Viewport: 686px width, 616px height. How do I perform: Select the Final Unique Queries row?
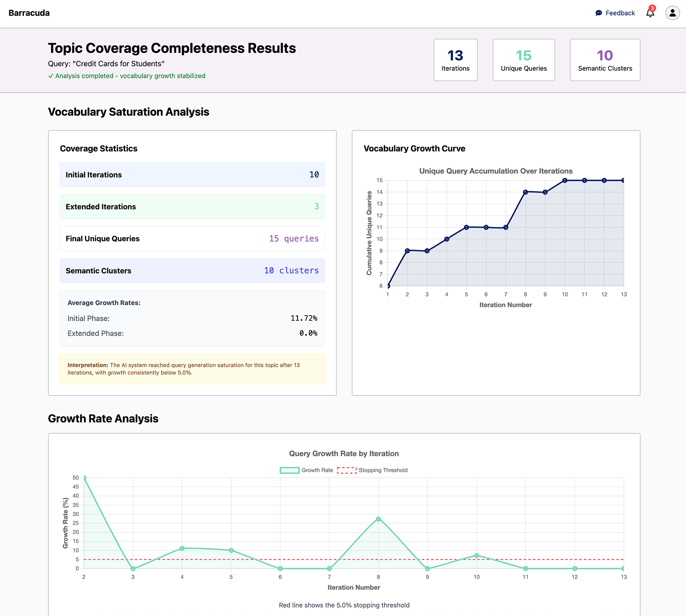[x=192, y=239]
